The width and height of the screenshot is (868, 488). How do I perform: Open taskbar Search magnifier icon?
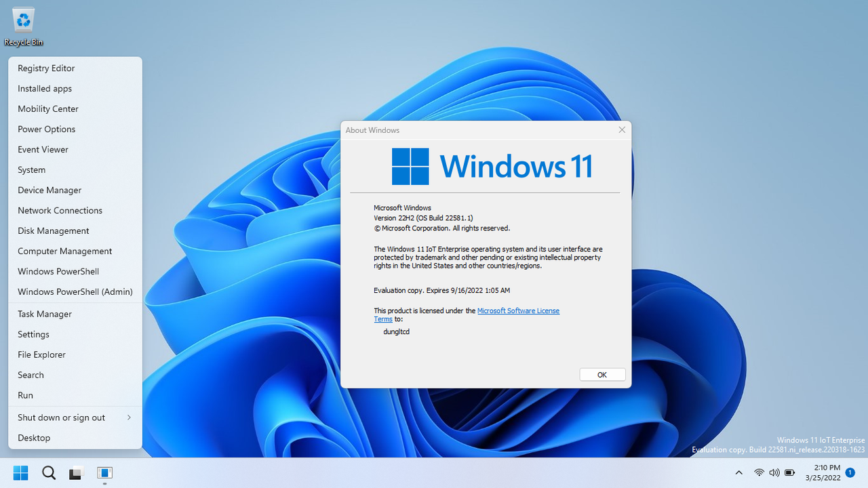[49, 472]
